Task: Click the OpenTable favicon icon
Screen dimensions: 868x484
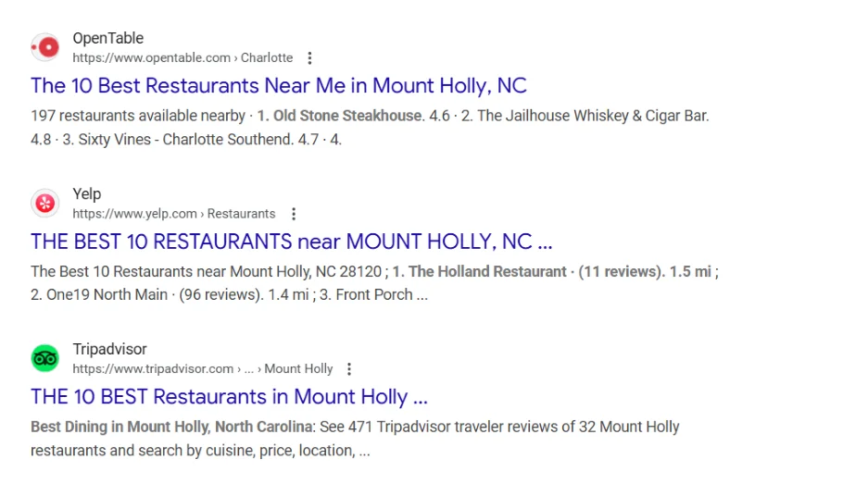Action: point(44,47)
